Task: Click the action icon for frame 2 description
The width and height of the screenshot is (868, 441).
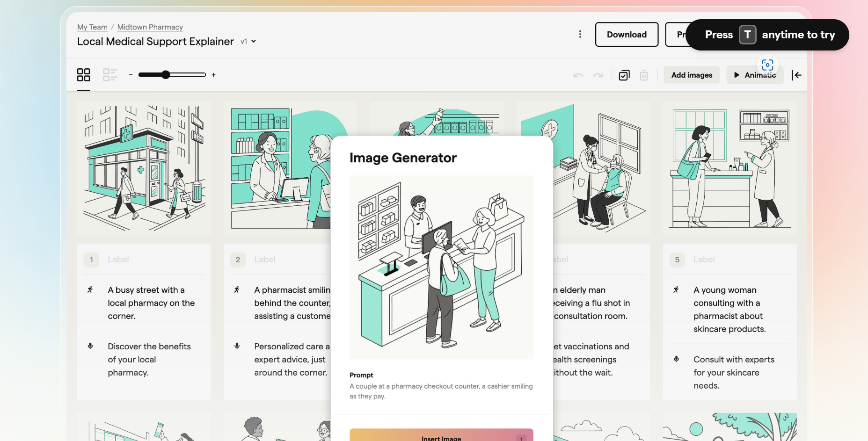Action: point(237,290)
